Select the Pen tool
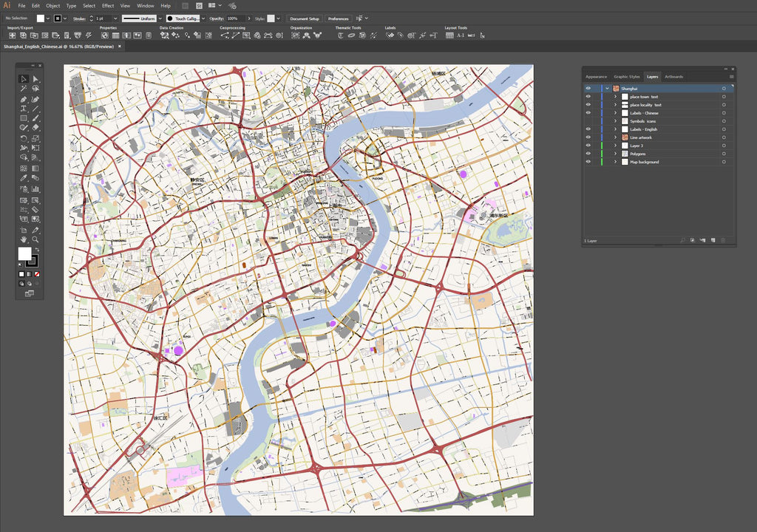 point(22,100)
